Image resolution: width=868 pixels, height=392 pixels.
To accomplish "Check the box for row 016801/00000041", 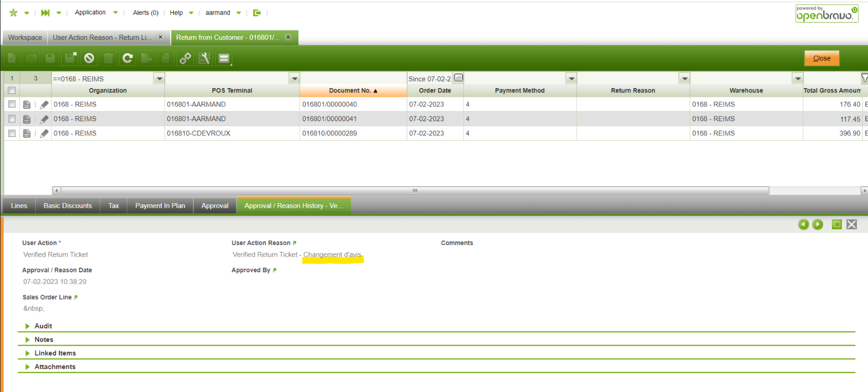I will point(12,119).
